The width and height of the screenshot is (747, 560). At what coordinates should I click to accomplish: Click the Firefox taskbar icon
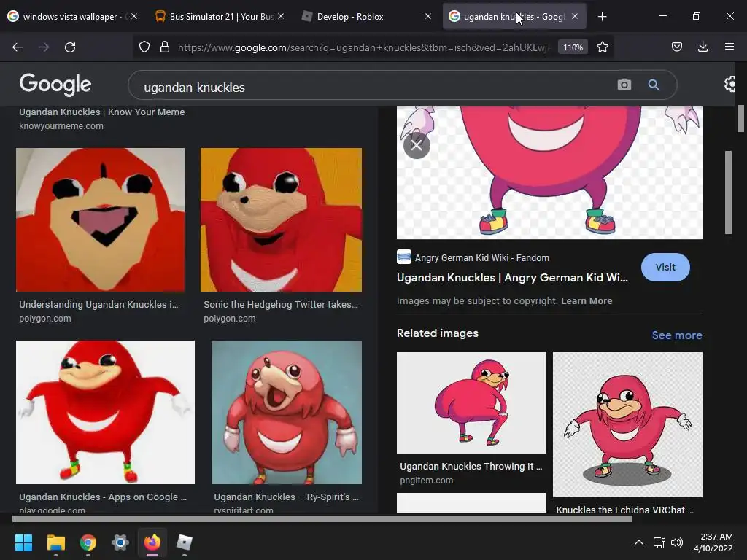point(152,542)
